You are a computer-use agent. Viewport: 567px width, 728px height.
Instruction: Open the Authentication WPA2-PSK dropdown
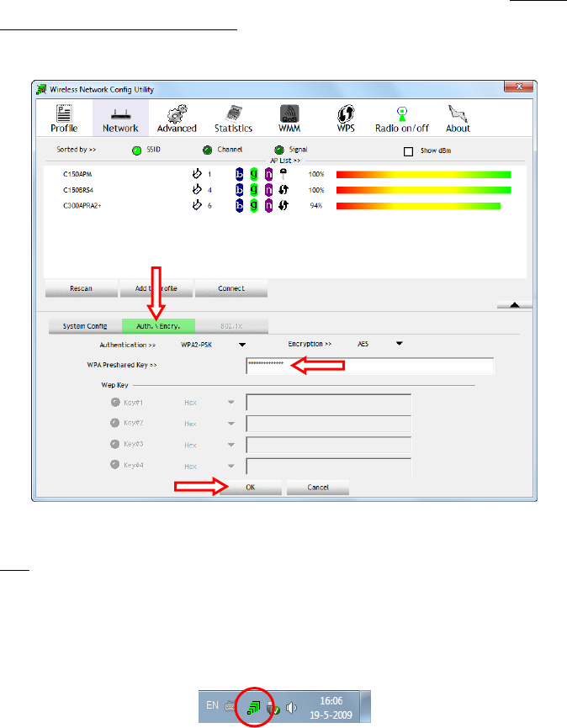tap(242, 345)
